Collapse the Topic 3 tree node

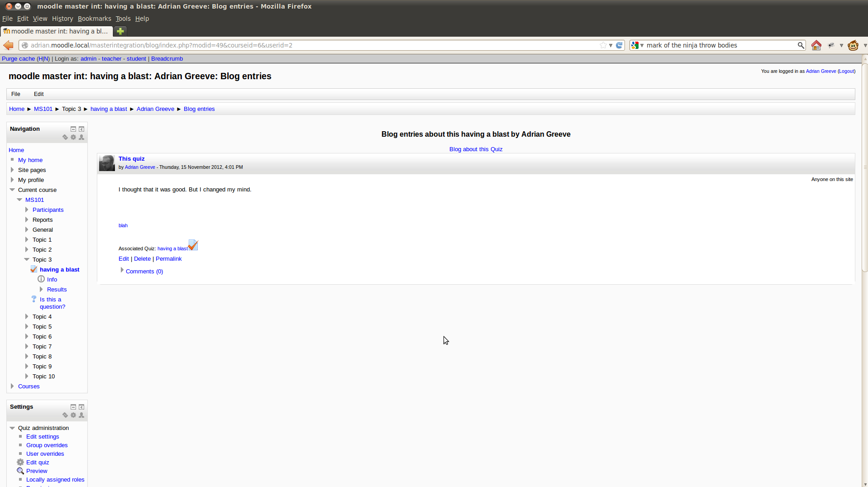[27, 260]
